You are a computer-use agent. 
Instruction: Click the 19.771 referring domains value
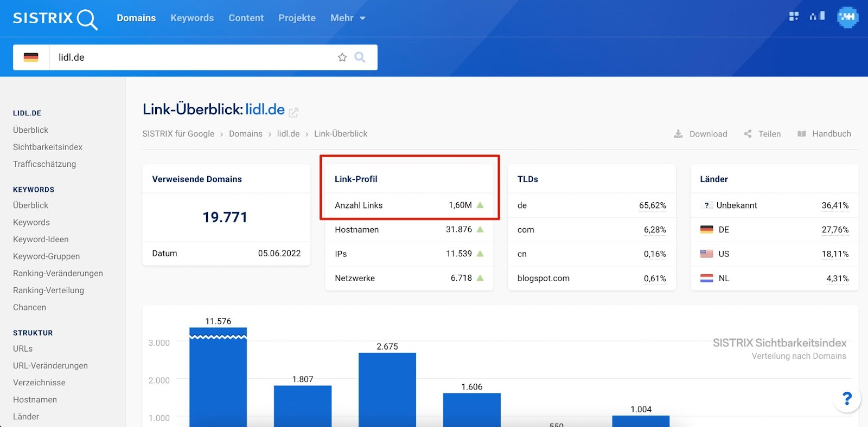pyautogui.click(x=225, y=217)
